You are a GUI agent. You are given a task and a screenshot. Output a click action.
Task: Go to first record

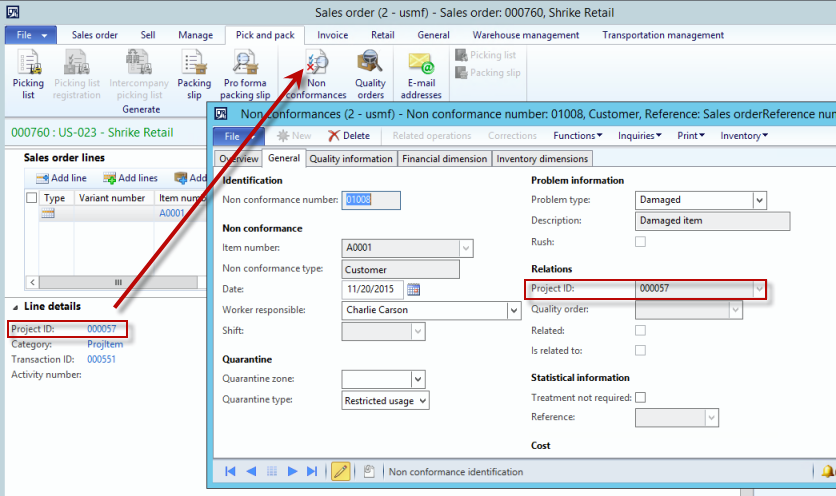[x=230, y=471]
